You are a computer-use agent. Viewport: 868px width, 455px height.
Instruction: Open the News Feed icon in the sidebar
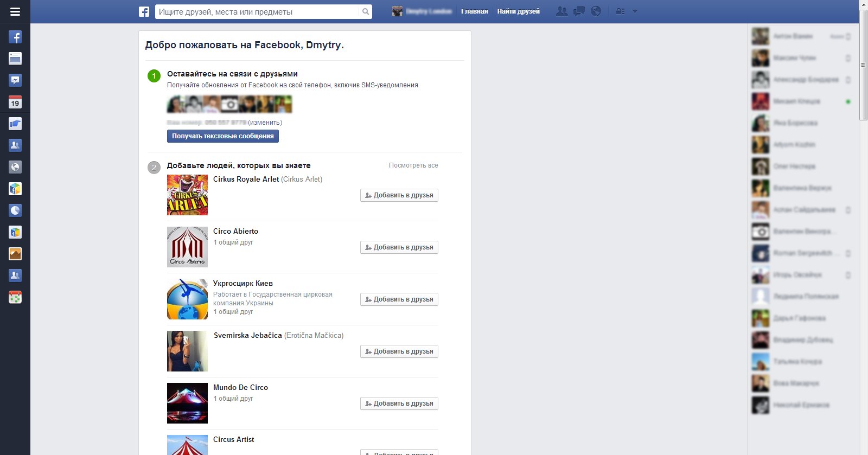click(15, 59)
